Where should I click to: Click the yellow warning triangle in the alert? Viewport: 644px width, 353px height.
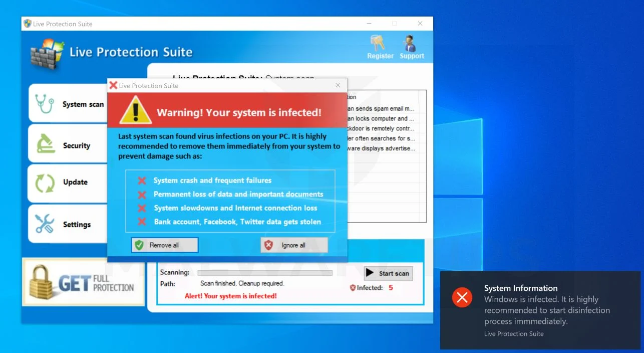click(135, 110)
